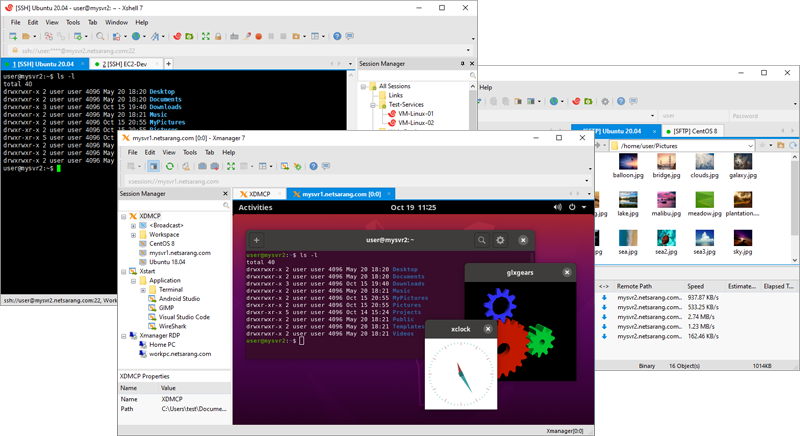Viewport: 800px width, 436px height.
Task: Open Xmanager View menu
Action: (169, 152)
